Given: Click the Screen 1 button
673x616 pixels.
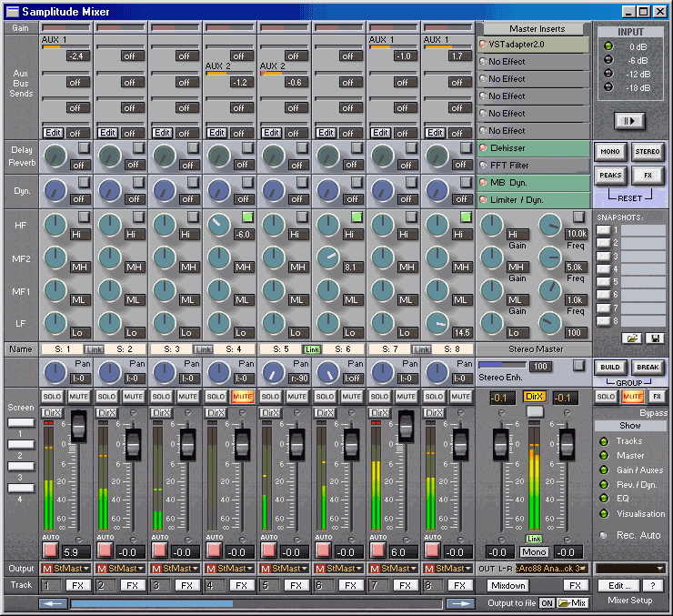Looking at the screenshot, I should coord(21,422).
